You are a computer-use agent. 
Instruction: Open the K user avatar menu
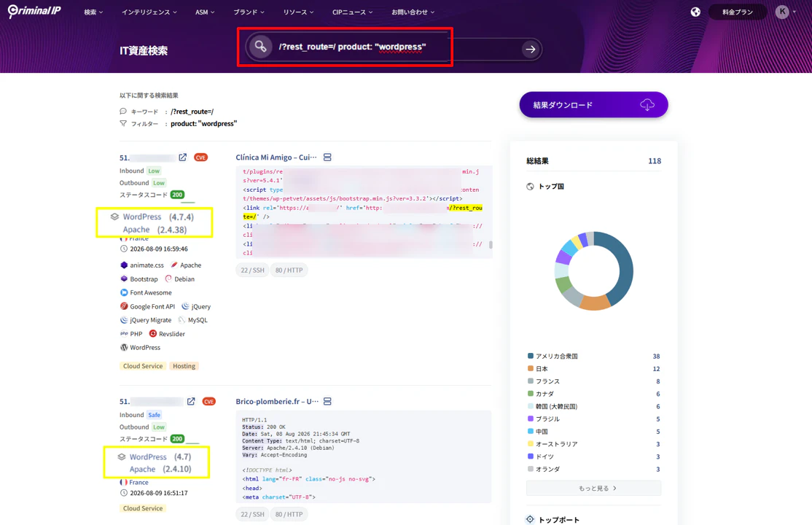pos(786,12)
